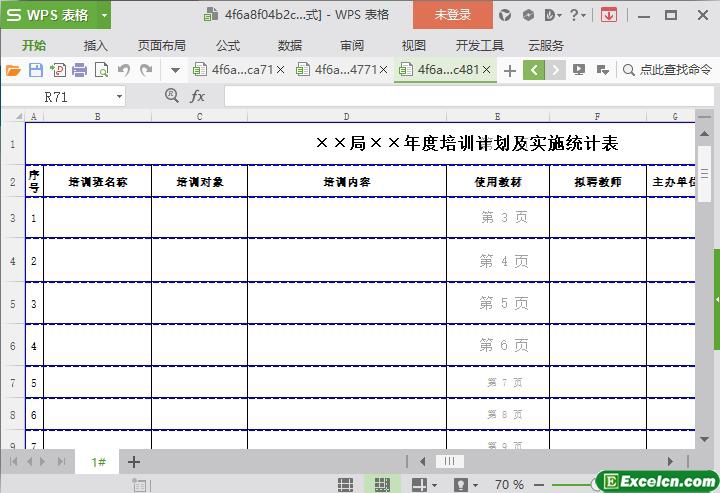Image resolution: width=720 pixels, height=493 pixels.
Task: Click the split box above the vertical scrollbar
Action: point(703,117)
